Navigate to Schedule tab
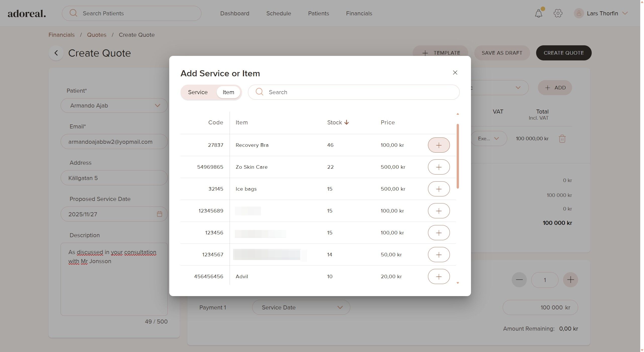This screenshot has height=352, width=644. [x=278, y=13]
